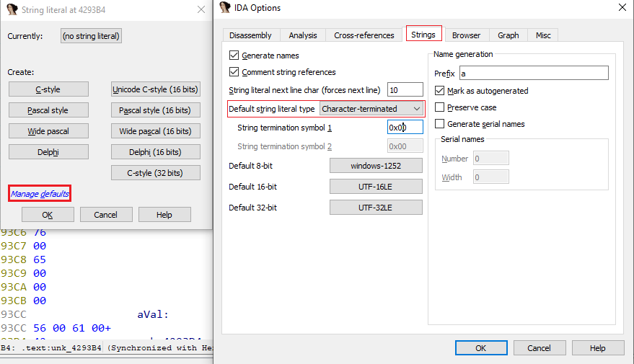Change Default 16-bit encoding UTF-16LE
This screenshot has height=364, width=634.
376,187
